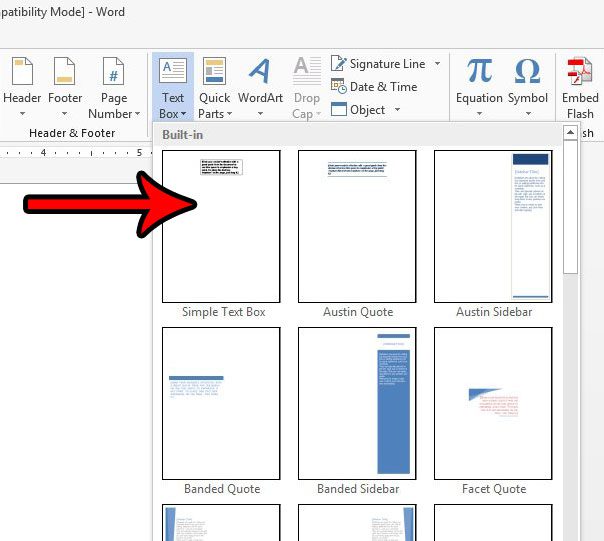This screenshot has width=604, height=541.
Task: Click the Austin Quote caption
Action: pyautogui.click(x=358, y=312)
